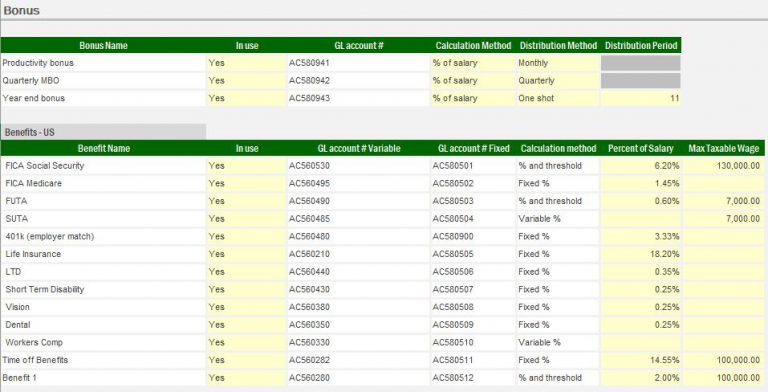Image resolution: width=768 pixels, height=392 pixels.
Task: Click In use Yes for FICA Medicare
Action: [x=246, y=184]
